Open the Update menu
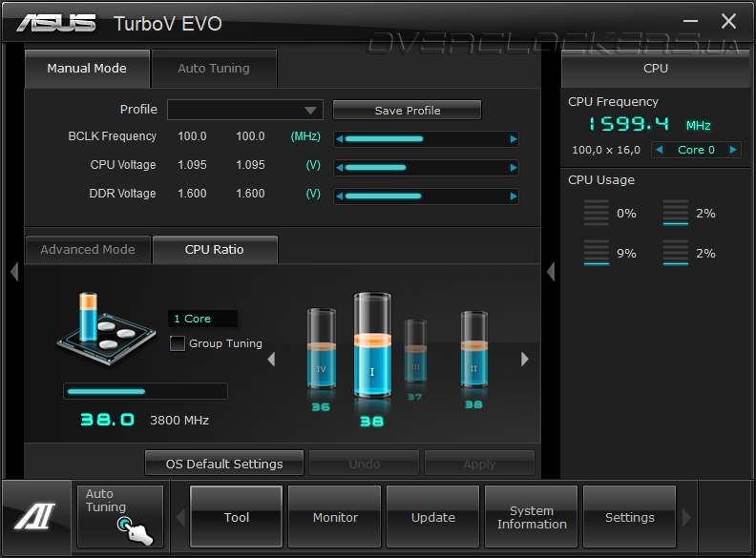756x558 pixels. point(433,517)
